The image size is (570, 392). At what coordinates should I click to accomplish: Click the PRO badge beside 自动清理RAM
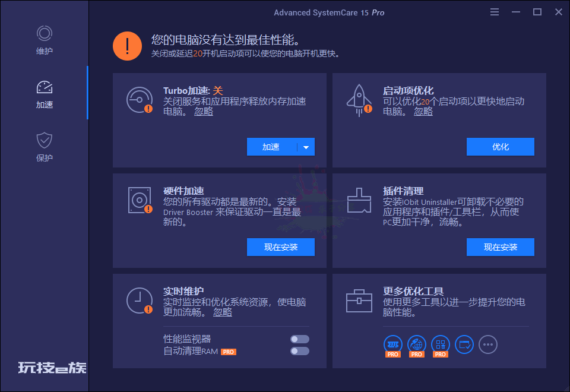coord(228,352)
